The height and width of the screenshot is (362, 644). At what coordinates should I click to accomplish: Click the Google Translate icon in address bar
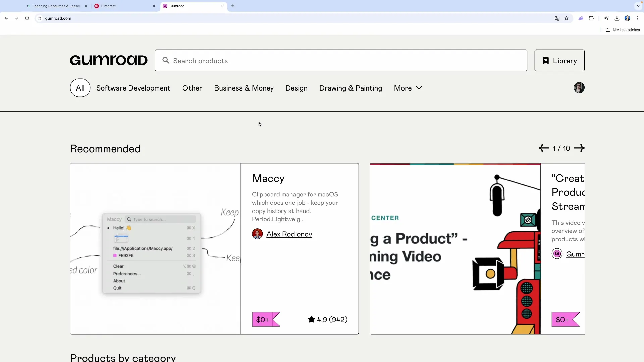557,18
